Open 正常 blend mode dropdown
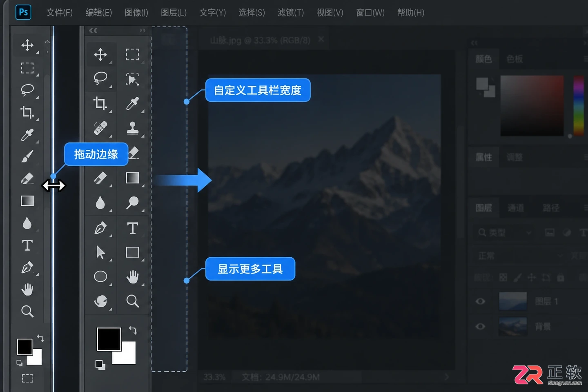The width and height of the screenshot is (588, 392). tap(520, 256)
